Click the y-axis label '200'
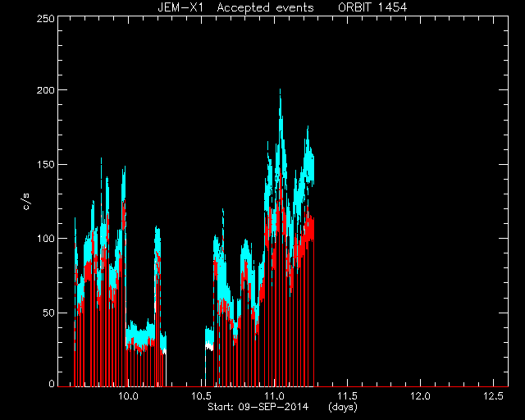 tap(45, 90)
